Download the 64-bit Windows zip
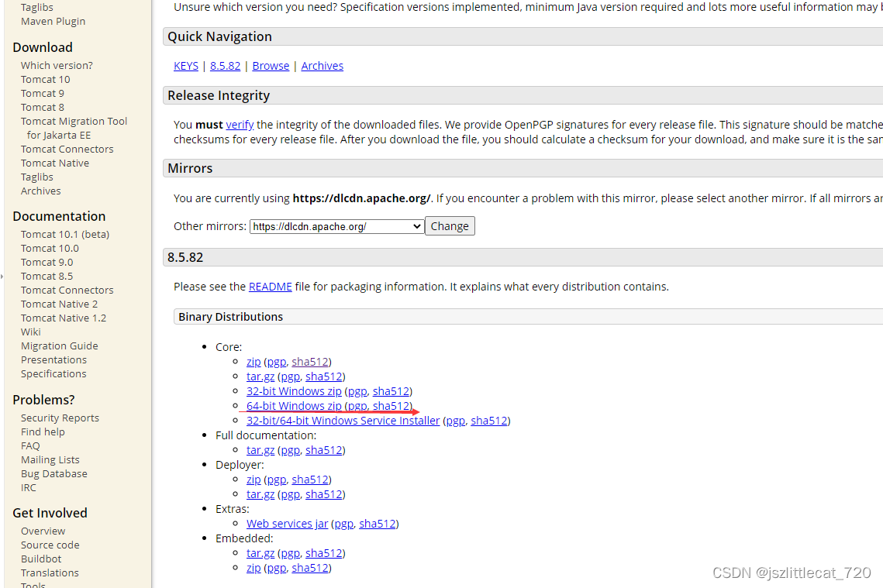Viewport: 883px width, 588px height. coord(294,406)
